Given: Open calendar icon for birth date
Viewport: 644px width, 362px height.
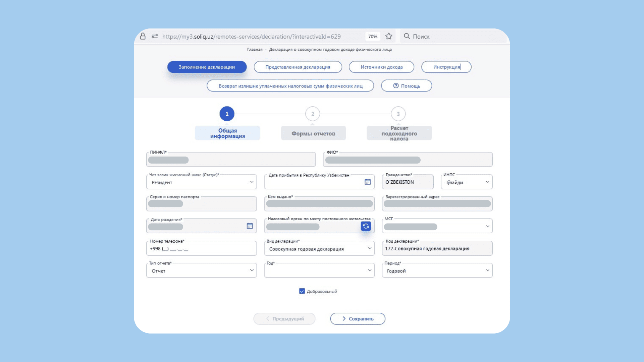Looking at the screenshot, I should click(250, 226).
